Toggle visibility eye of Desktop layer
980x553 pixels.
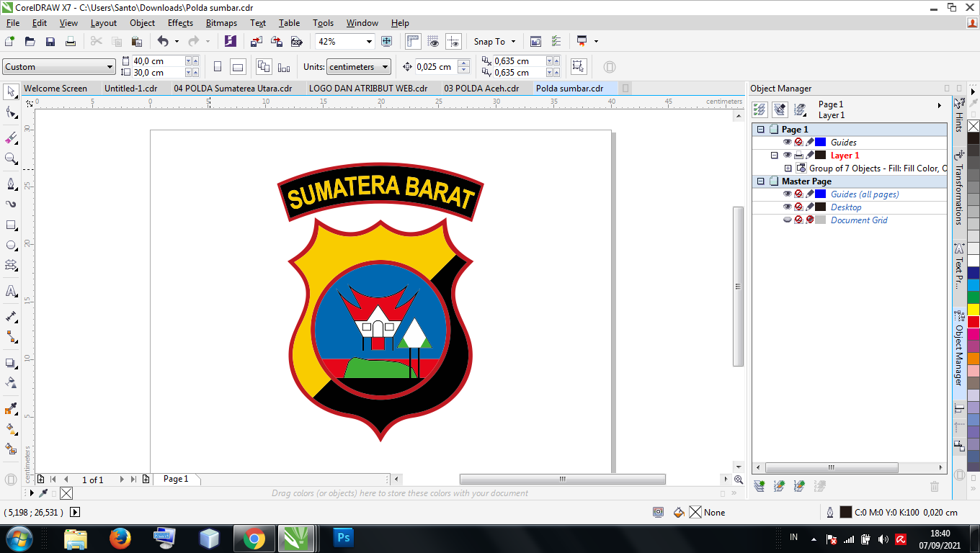(788, 207)
